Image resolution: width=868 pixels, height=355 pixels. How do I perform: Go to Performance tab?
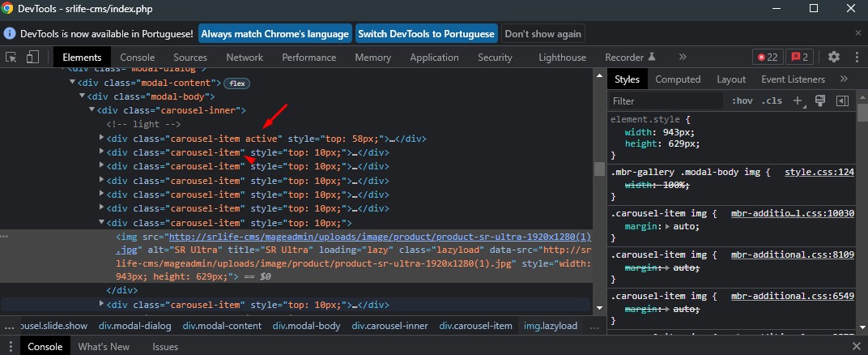pyautogui.click(x=308, y=57)
